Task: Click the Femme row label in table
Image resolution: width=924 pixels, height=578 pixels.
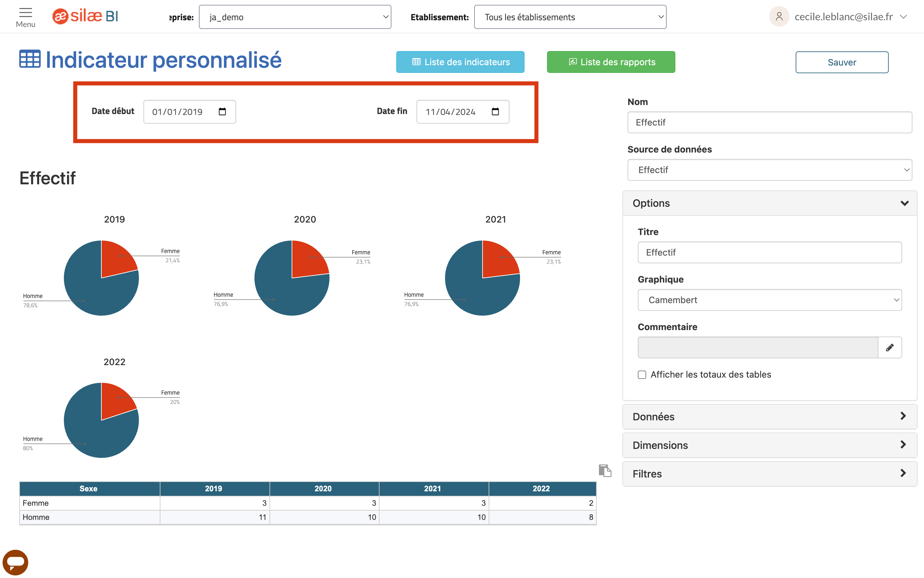Action: [36, 503]
